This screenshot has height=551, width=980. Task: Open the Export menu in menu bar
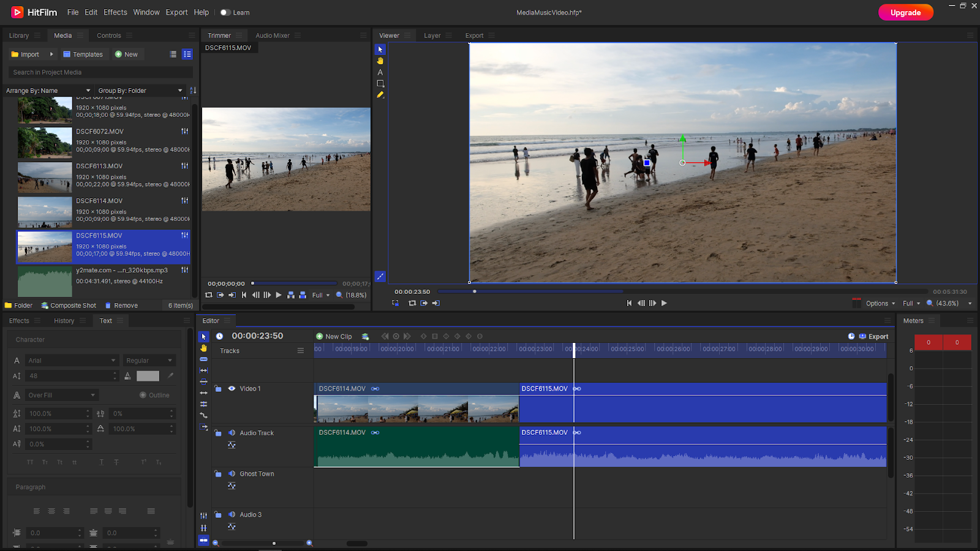pyautogui.click(x=176, y=12)
